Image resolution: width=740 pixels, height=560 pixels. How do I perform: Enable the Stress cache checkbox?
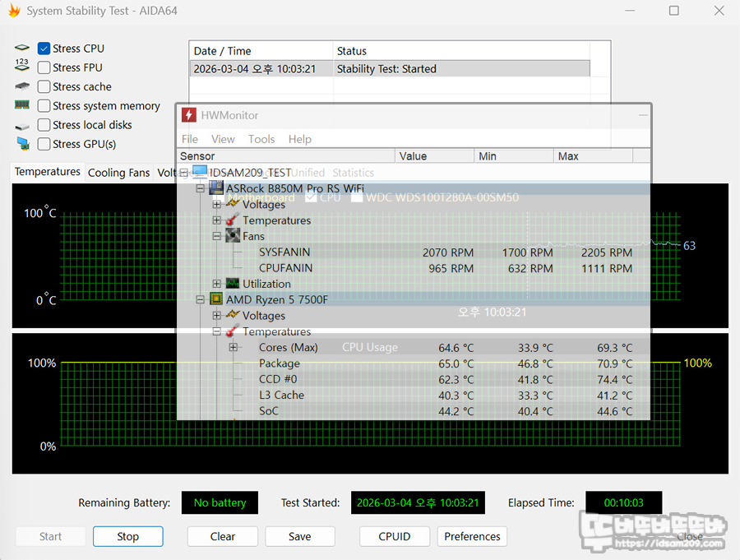[44, 87]
